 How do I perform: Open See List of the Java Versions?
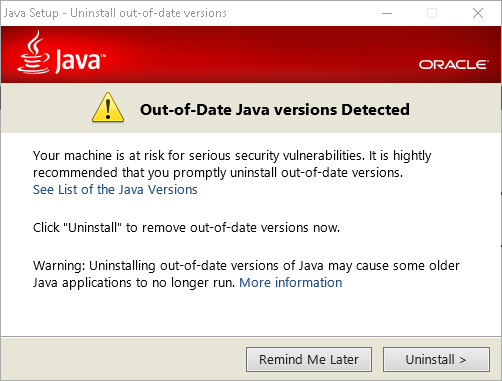115,189
